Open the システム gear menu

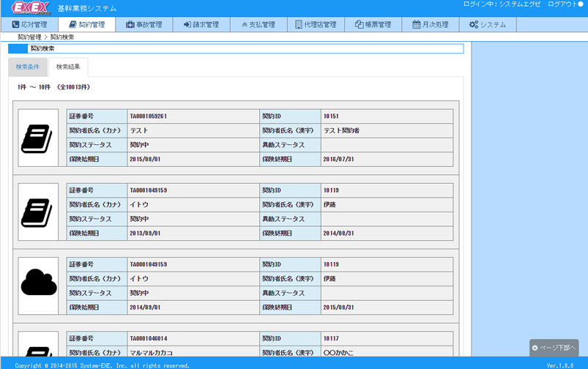tap(488, 25)
